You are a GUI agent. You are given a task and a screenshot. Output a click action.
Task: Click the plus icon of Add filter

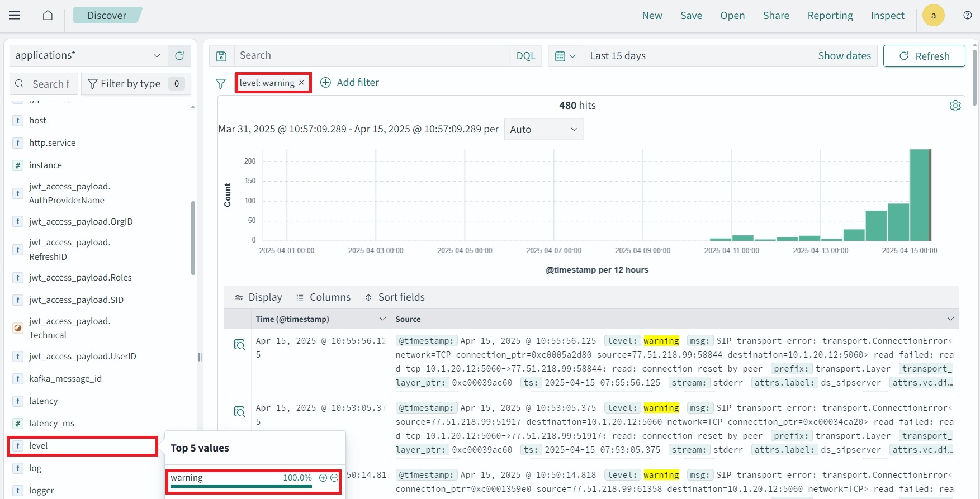[325, 83]
